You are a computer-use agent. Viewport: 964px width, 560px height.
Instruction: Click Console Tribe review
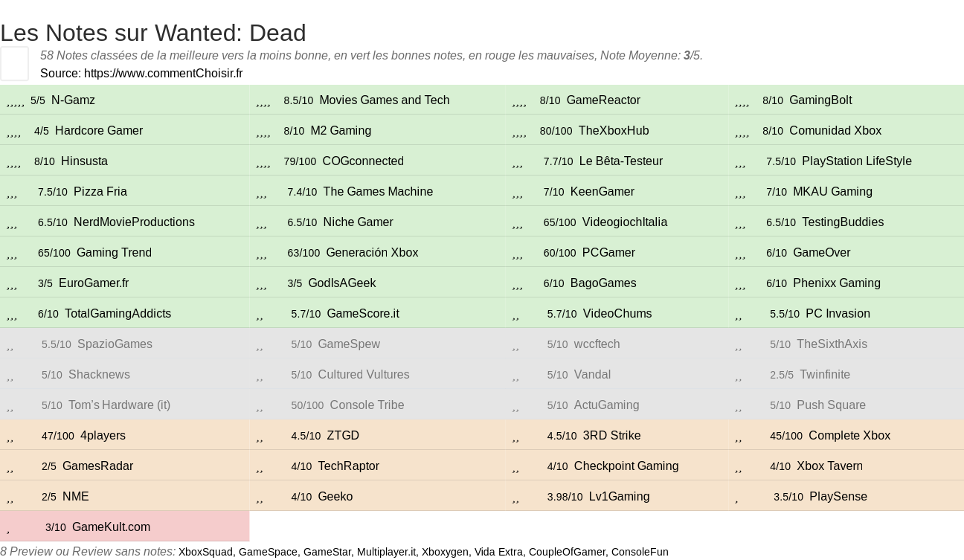pyautogui.click(x=367, y=405)
